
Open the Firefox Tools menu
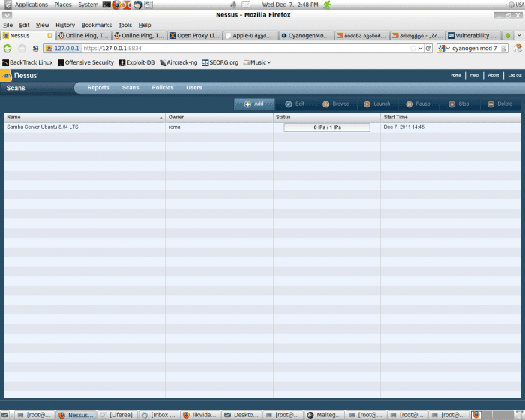pos(125,25)
